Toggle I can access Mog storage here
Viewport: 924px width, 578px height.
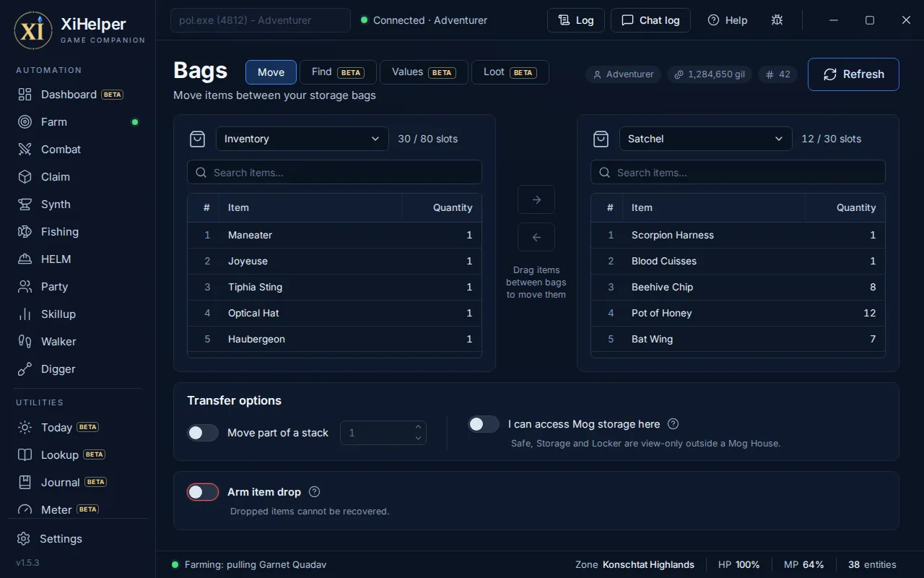(x=484, y=424)
